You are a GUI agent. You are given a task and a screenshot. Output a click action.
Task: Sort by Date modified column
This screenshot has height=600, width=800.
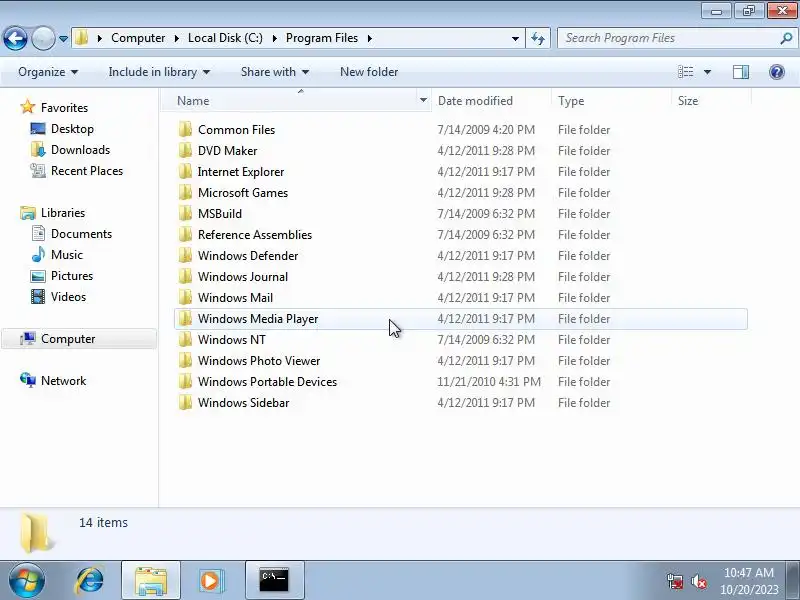(491, 101)
